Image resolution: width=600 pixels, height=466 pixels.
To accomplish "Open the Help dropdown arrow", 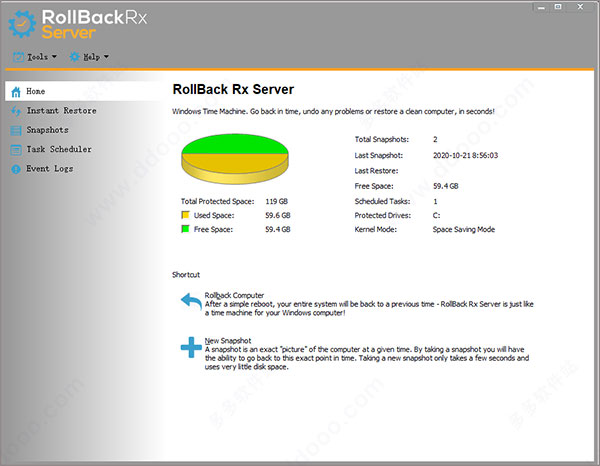I will pos(106,57).
